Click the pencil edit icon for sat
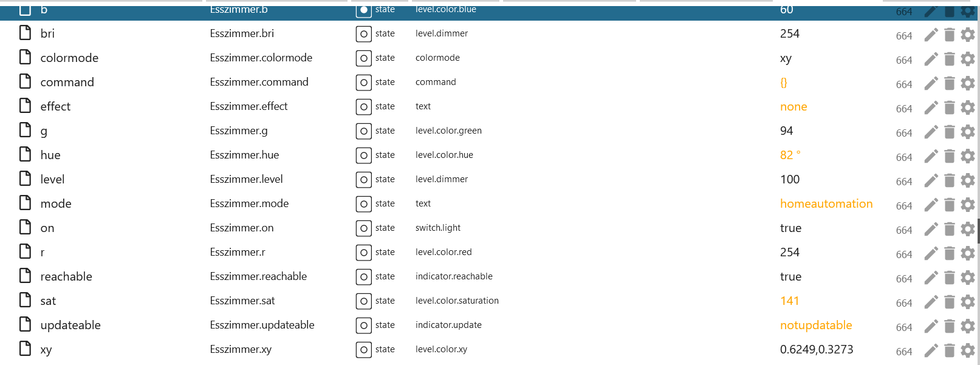The image size is (980, 365). pyautogui.click(x=931, y=302)
